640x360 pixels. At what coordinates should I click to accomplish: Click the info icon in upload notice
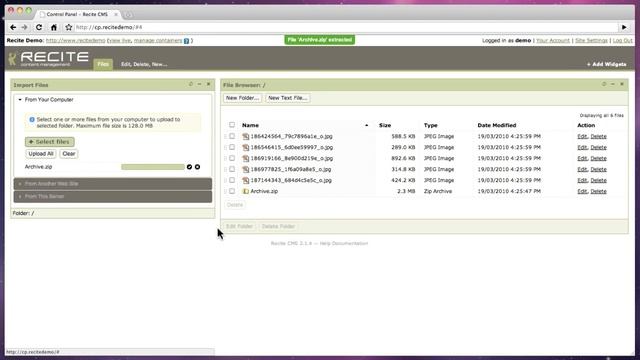(x=32, y=120)
